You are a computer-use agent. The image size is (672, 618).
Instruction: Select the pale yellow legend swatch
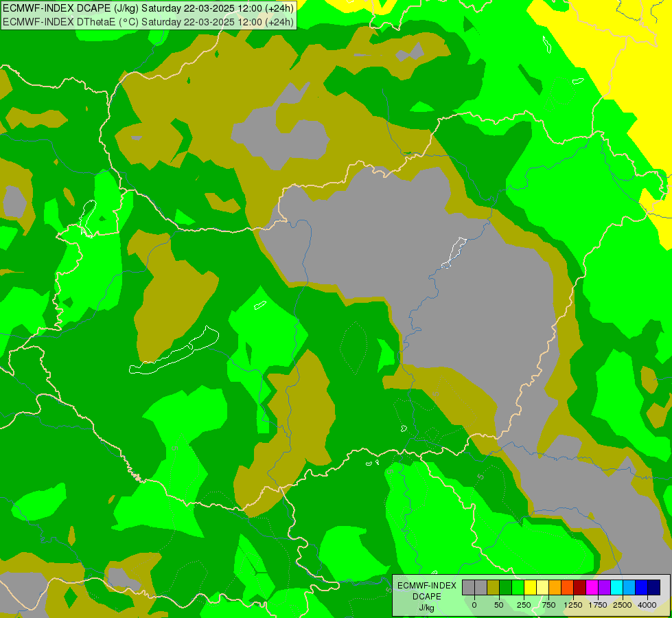coord(542,588)
